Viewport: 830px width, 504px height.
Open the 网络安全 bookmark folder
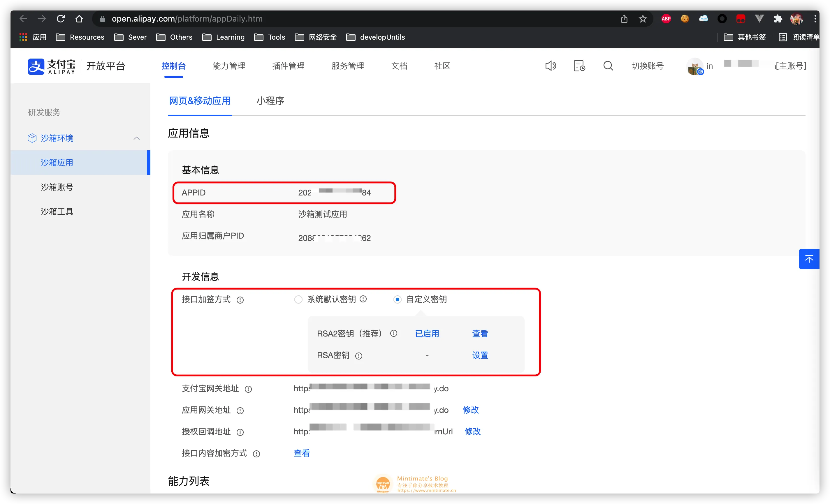[316, 37]
